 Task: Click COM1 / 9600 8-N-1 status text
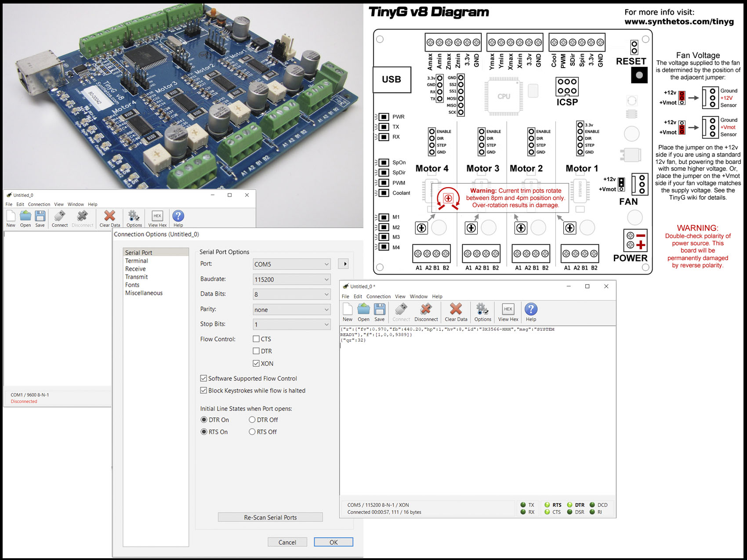pos(30,395)
